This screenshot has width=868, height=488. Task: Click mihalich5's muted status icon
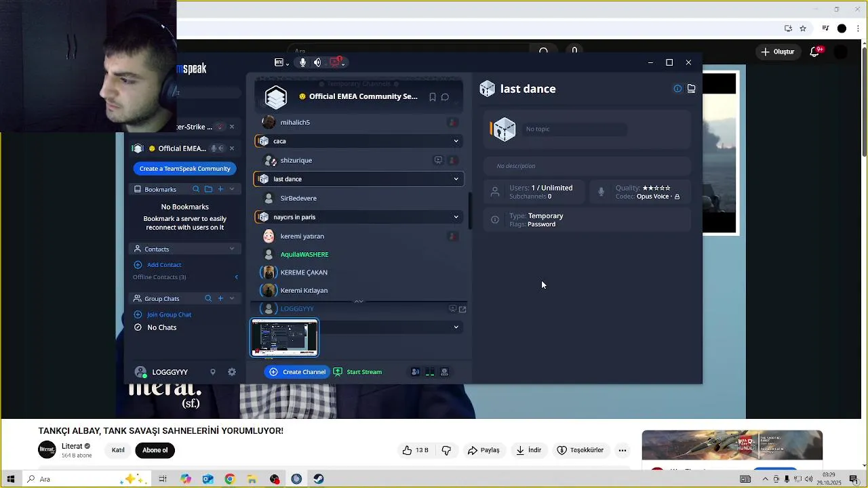pos(452,122)
